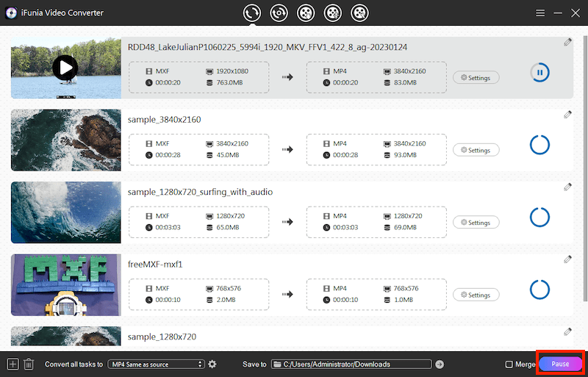The height and width of the screenshot is (377, 588).
Task: Click progress circle for sample_1280x720_surfing_with_audio
Action: point(539,218)
